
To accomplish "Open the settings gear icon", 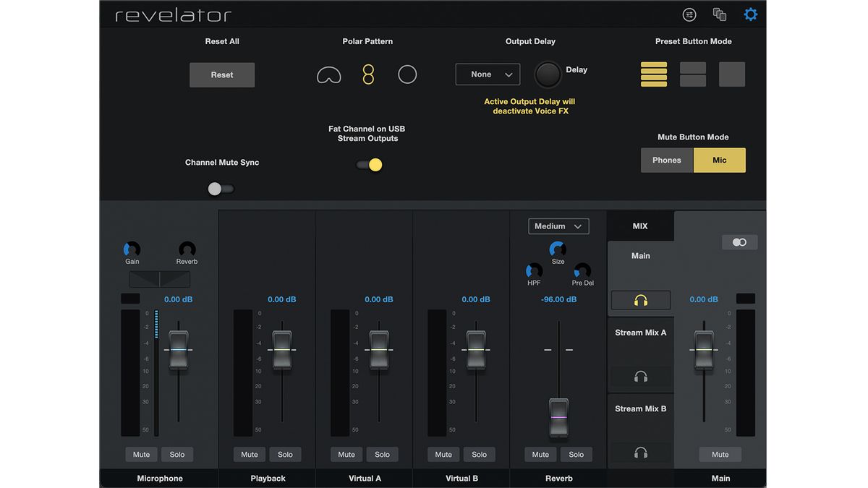I will [x=751, y=14].
